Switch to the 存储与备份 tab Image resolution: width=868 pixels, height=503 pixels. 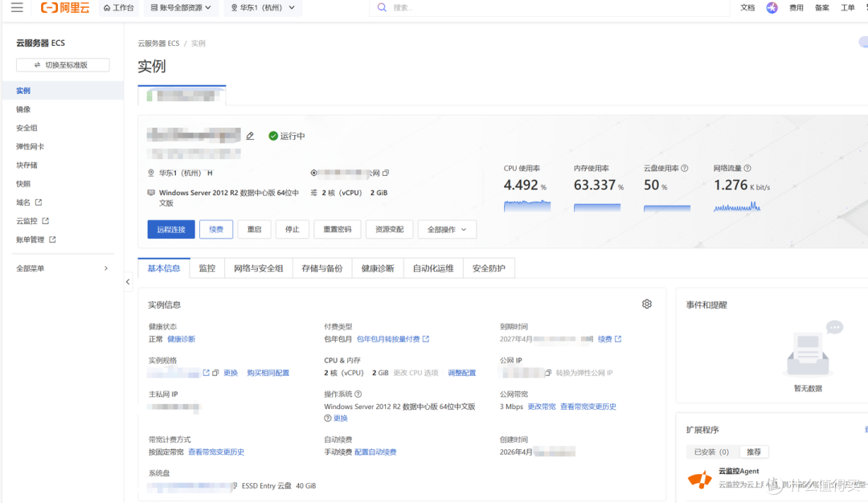(322, 268)
